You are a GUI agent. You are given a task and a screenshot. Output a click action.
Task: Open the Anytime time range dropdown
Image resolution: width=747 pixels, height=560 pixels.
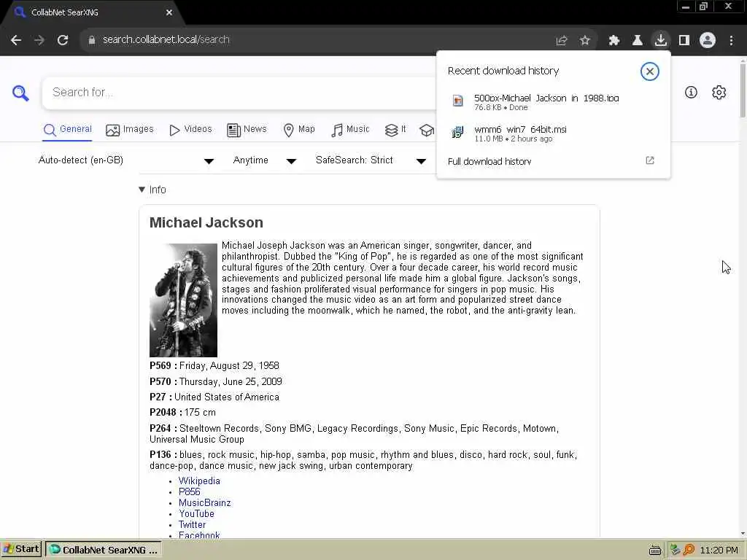(x=264, y=160)
